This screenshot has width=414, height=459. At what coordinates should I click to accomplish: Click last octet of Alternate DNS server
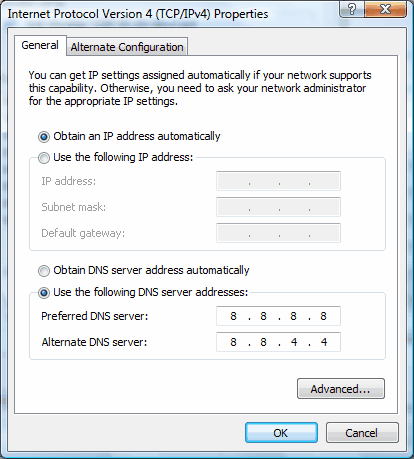(x=324, y=342)
